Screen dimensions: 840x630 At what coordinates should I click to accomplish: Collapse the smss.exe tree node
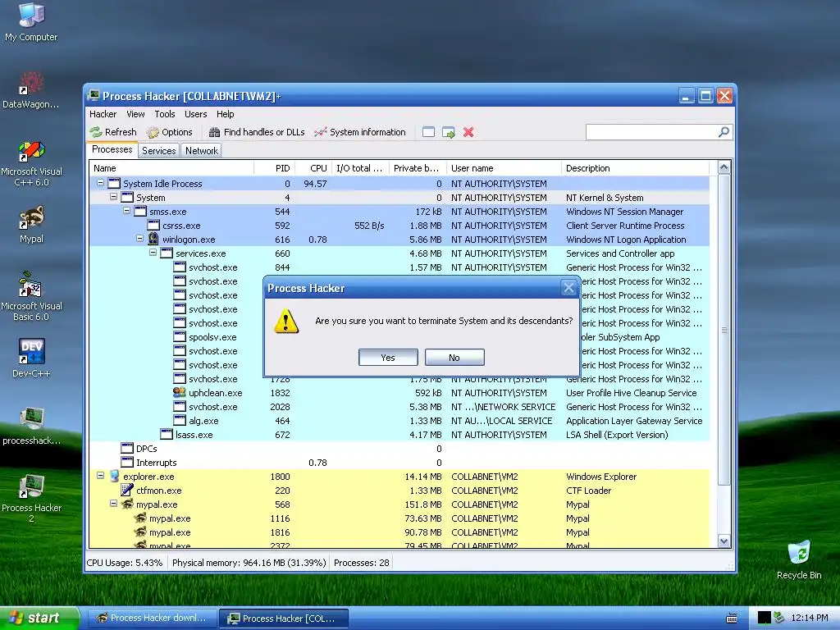point(127,211)
